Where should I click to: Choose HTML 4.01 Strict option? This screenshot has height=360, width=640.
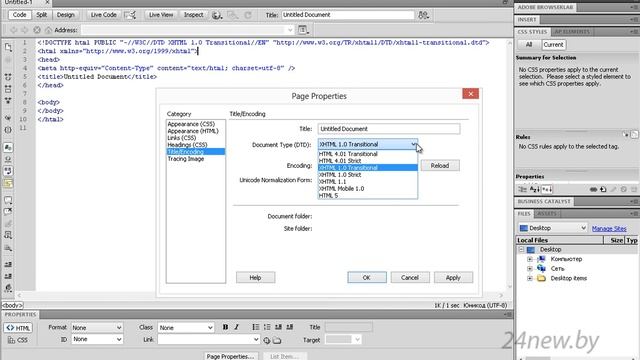coord(367,161)
